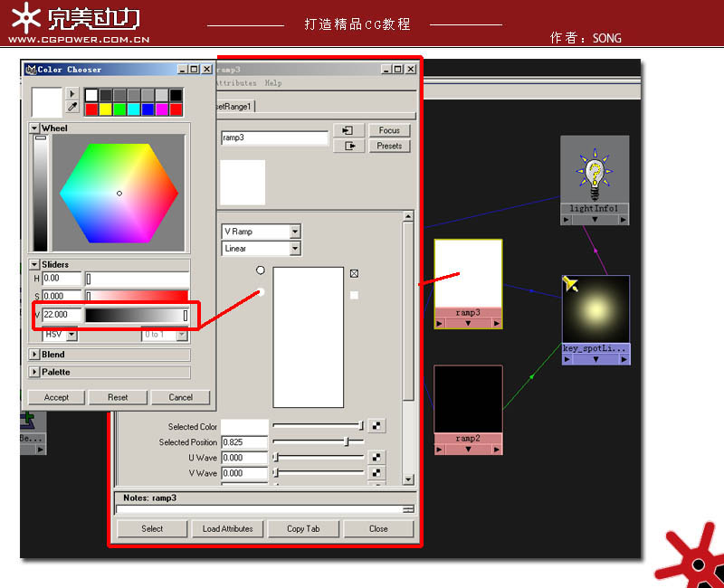Screen dimensions: 724x588
Task: Cancel the Color Chooser
Action: pyautogui.click(x=180, y=397)
